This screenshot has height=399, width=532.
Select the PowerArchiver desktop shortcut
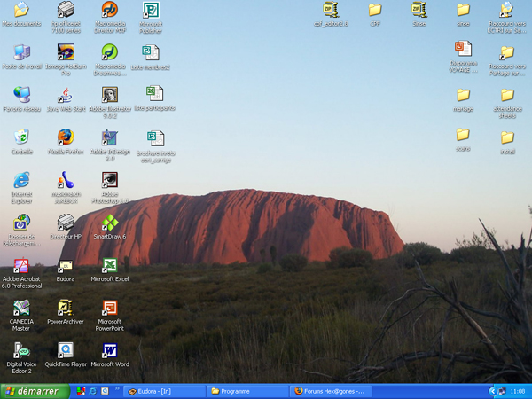[66, 309]
